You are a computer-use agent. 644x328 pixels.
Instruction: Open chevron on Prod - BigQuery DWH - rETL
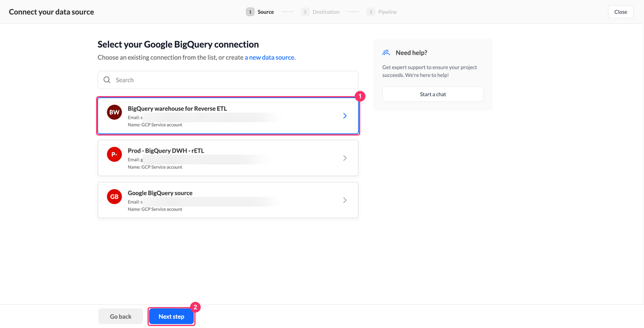345,158
